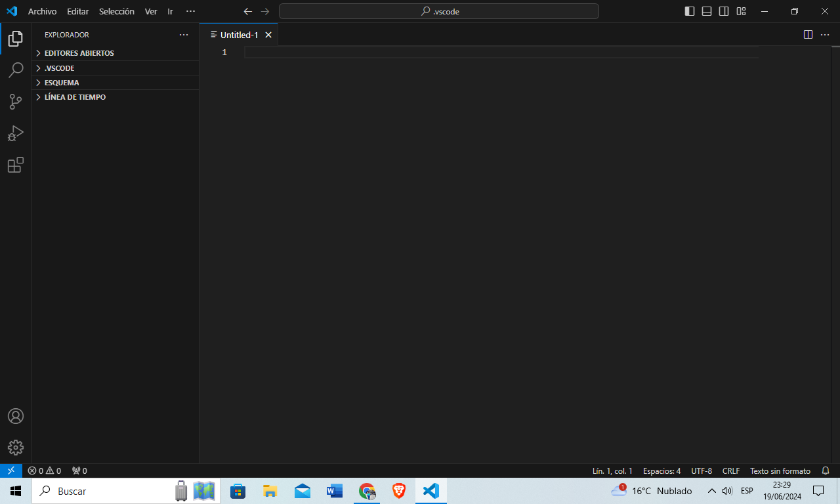Image resolution: width=840 pixels, height=504 pixels.
Task: Expand the .VSCODE folder section
Action: tap(115, 68)
